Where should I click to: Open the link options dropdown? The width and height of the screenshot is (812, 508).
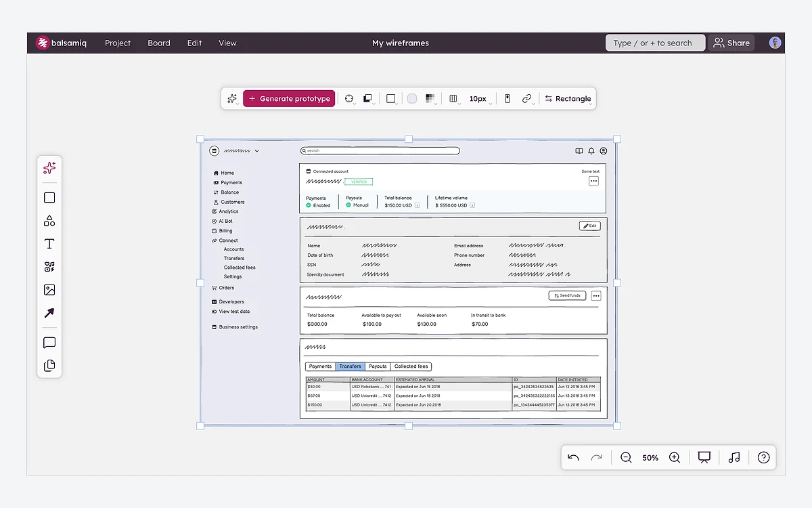[x=527, y=98]
